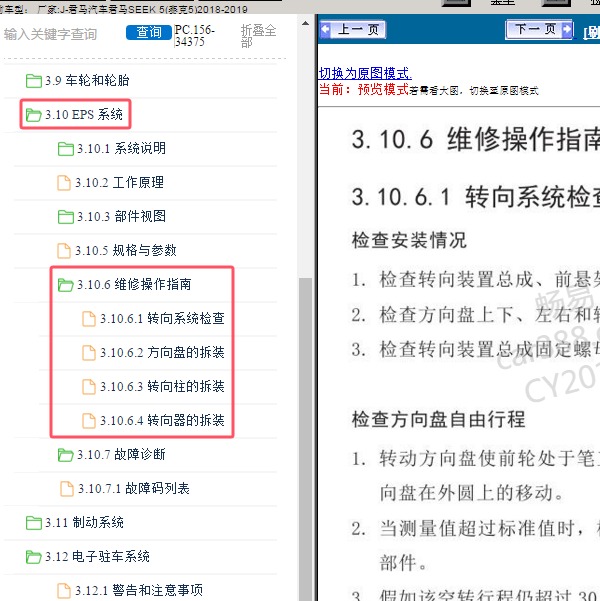Select 3.10.6 维修操作指南 label
Viewport: 600px width, 601px height.
coord(134,284)
